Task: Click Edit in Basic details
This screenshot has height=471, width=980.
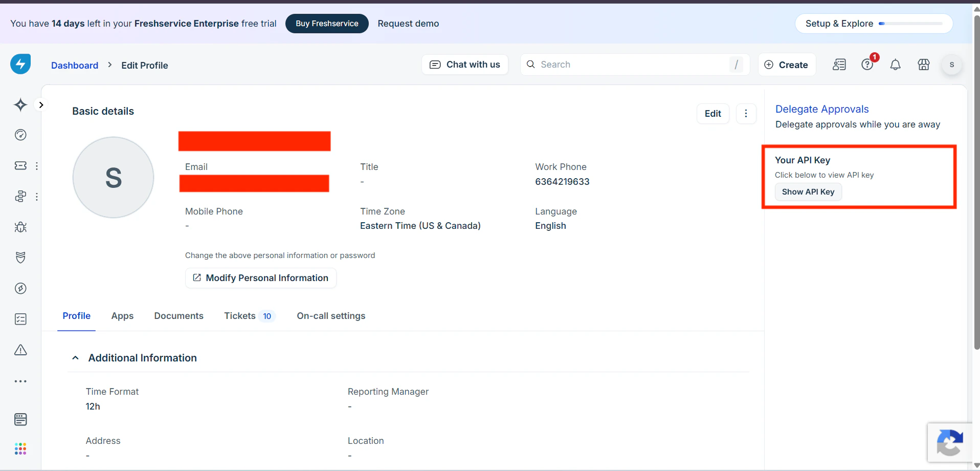Action: click(713, 114)
